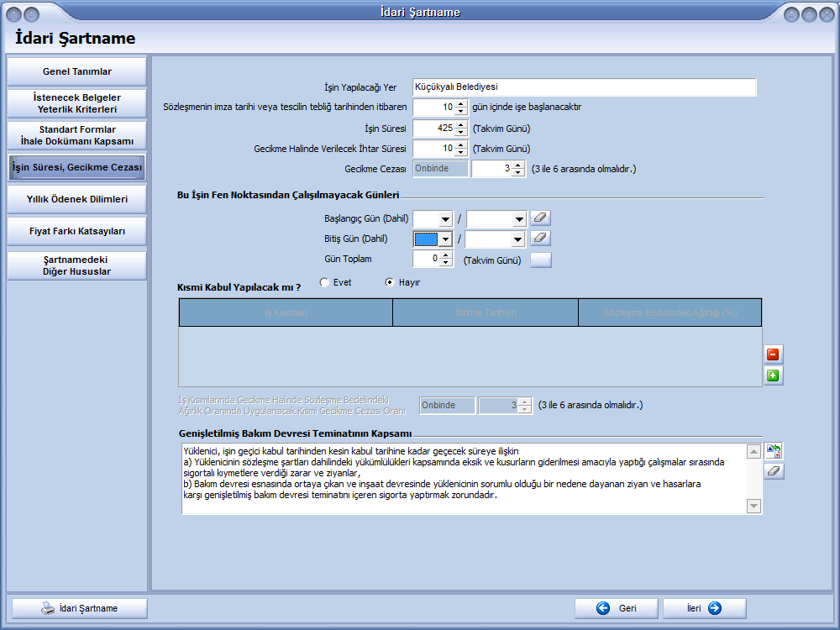Click the eraser icon beside Başlangıç Gün
This screenshot has height=630, width=840.
pos(541,218)
